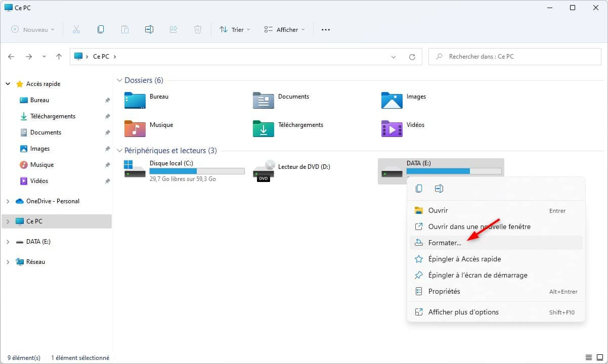Click Ce PC in the address bar
Viewport: 608px width, 364px height.
pyautogui.click(x=101, y=57)
